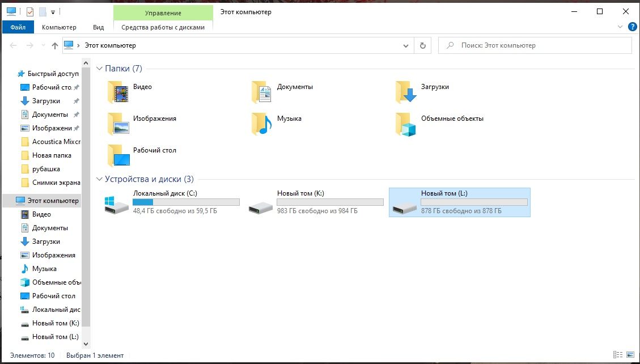Click the search field Поиск: Этот компьютер
This screenshot has width=640, height=364.
point(535,45)
